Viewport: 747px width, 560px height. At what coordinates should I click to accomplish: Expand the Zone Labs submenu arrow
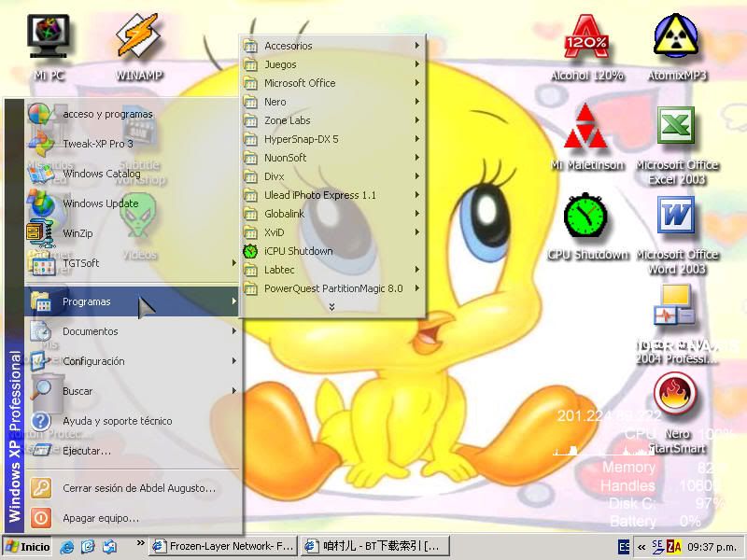click(416, 120)
